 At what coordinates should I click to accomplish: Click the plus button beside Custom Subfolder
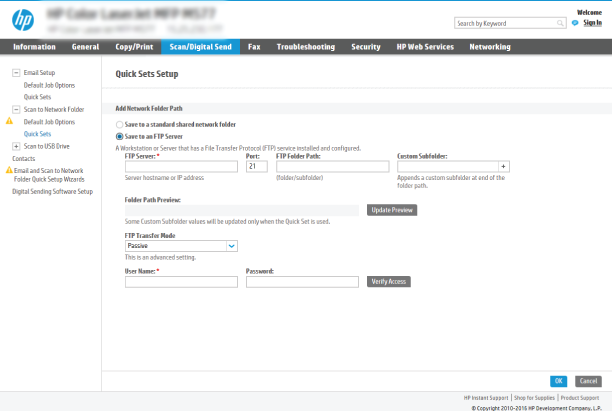pos(504,167)
